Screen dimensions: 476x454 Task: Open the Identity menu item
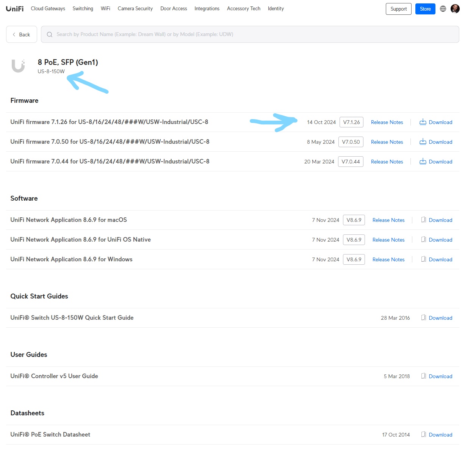point(276,9)
